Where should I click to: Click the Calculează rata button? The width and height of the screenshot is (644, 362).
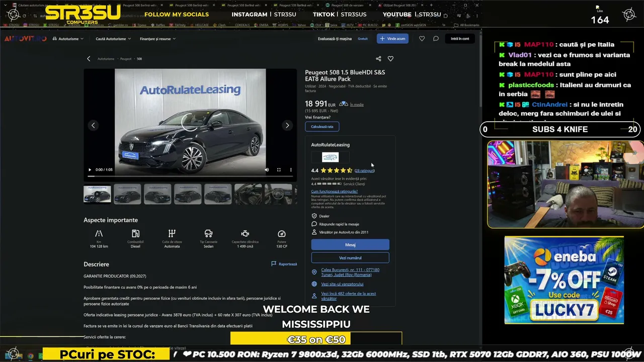[322, 127]
